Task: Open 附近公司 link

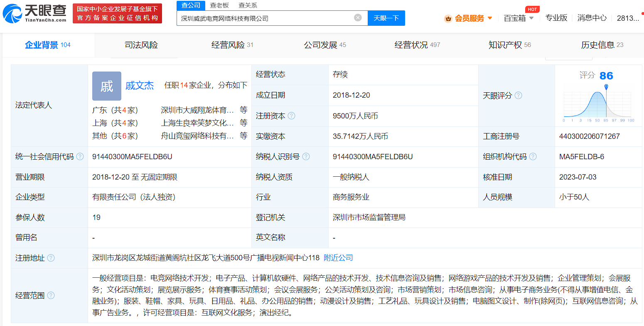Action: (x=338, y=258)
